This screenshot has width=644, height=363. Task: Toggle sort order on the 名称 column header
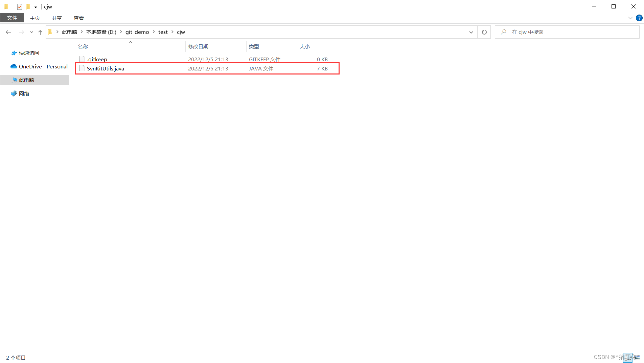pyautogui.click(x=83, y=46)
